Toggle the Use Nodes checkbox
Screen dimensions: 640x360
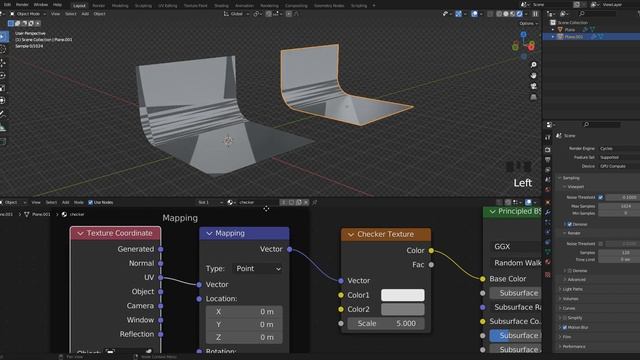tap(90, 202)
